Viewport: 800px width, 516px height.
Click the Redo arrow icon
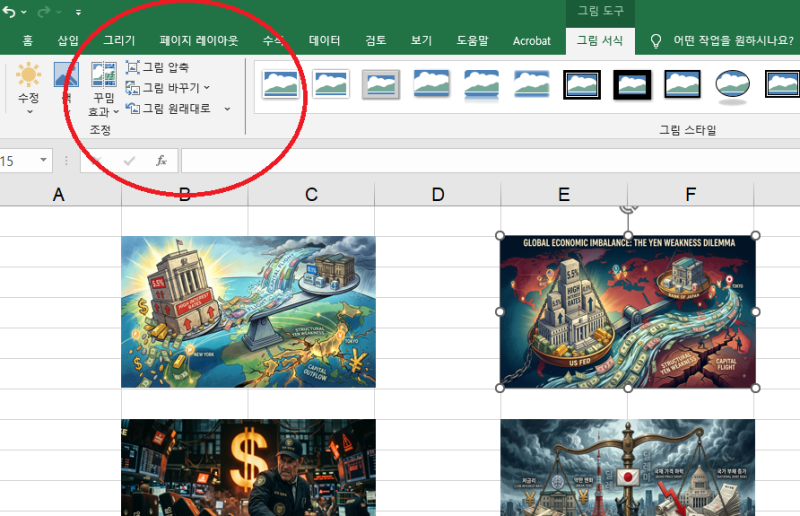tap(44, 11)
